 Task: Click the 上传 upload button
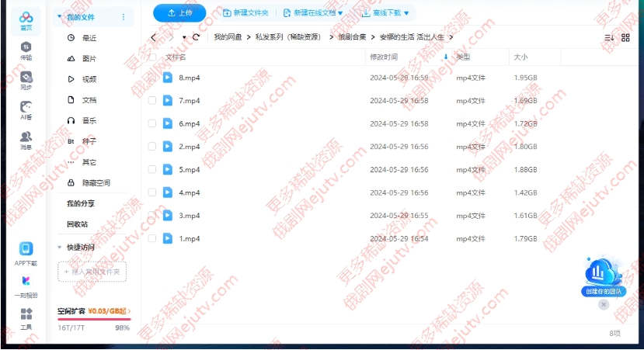tap(179, 13)
